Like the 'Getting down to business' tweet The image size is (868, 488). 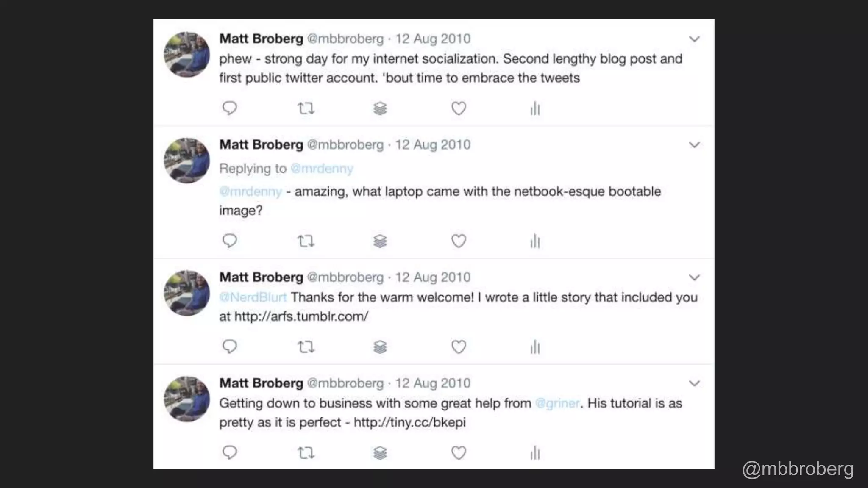click(x=459, y=453)
